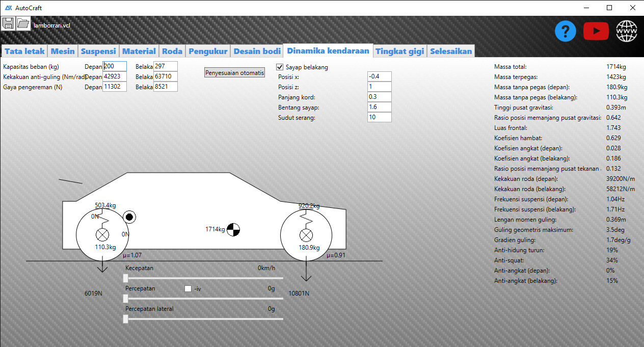Focus the Kapasitas beban Depan field
This screenshot has height=347, width=644.
click(114, 66)
